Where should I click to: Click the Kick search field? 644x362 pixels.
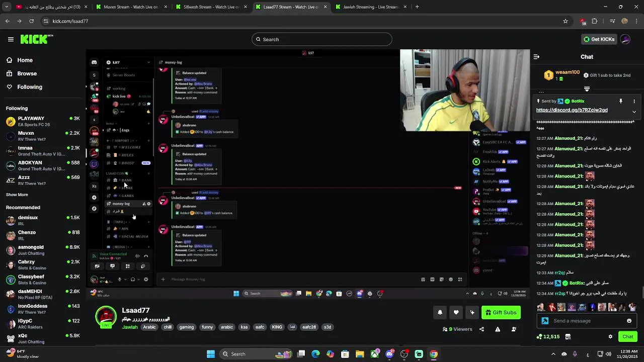[x=322, y=39]
